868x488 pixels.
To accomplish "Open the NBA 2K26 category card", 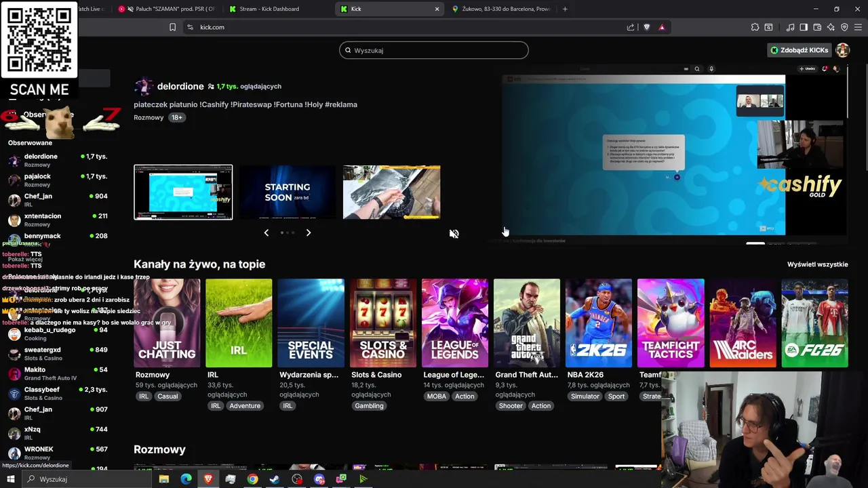I will [598, 323].
